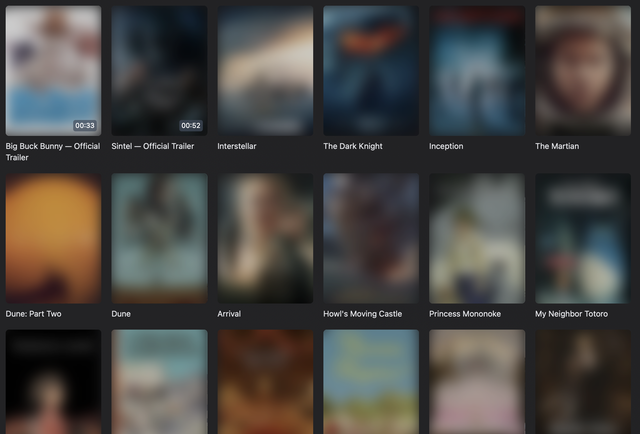Open My Neighbor Totoro poster
The height and width of the screenshot is (434, 640).
(583, 238)
